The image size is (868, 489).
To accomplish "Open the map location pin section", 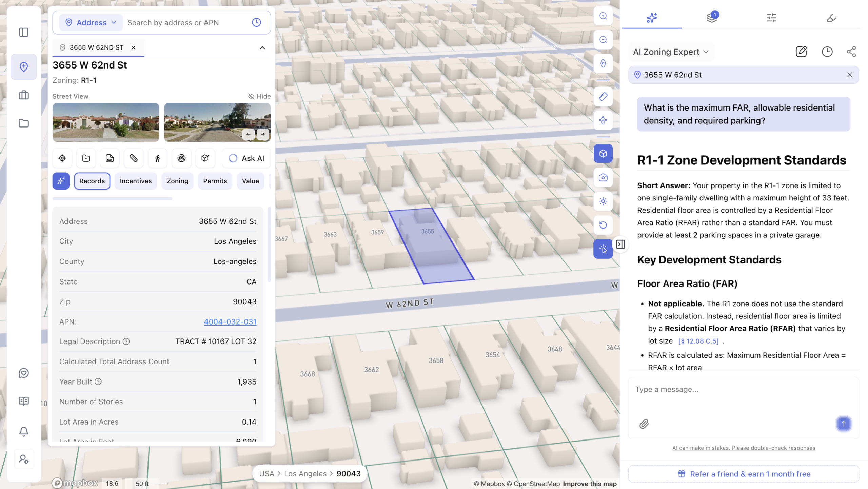I will click(x=24, y=67).
